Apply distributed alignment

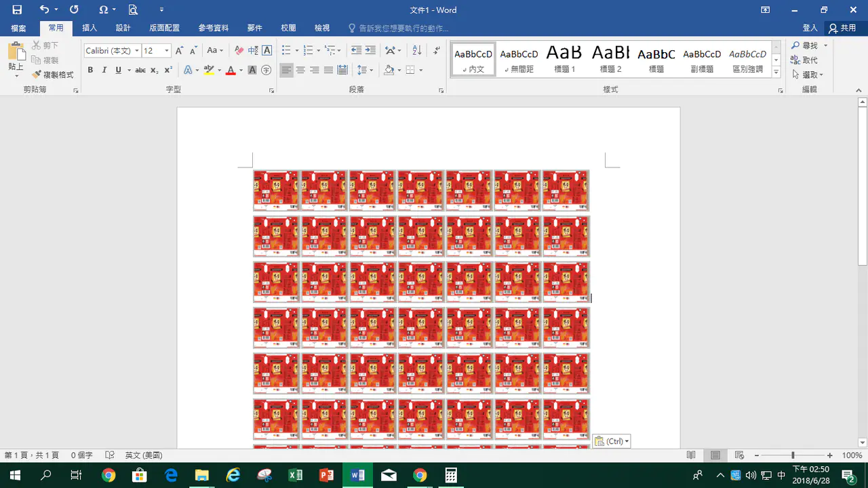(342, 70)
